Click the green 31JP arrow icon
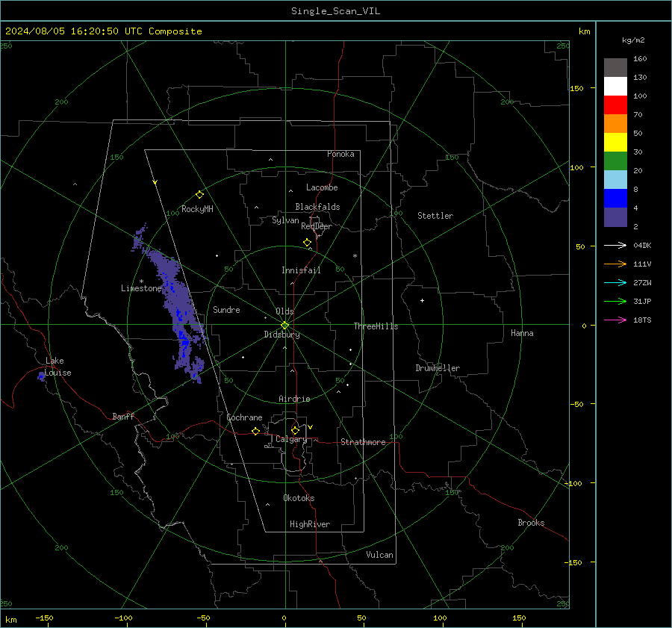672x628 pixels. (x=615, y=302)
